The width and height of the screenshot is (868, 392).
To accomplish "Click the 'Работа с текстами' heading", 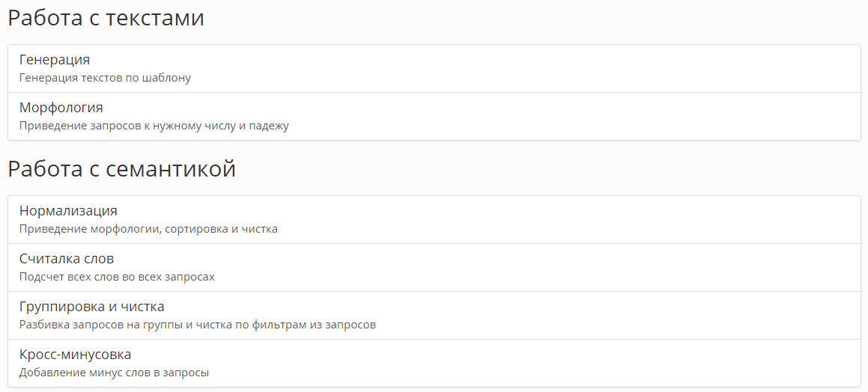I will [x=106, y=18].
